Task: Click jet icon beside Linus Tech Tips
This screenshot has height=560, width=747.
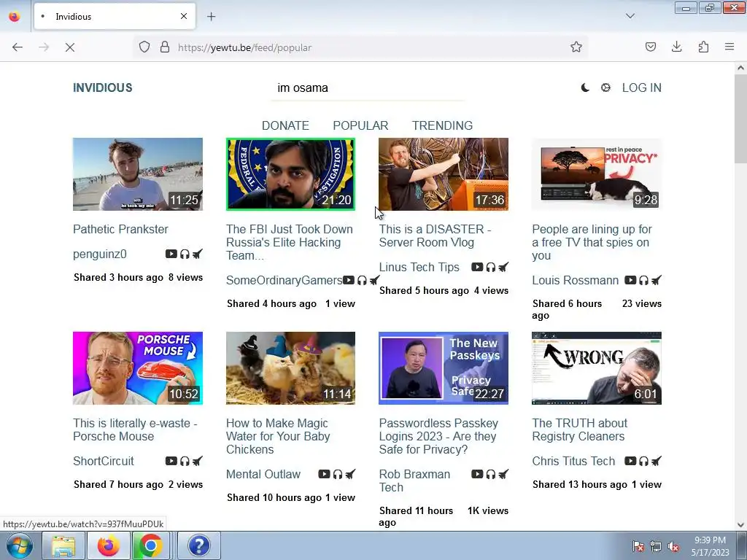Action: coord(503,267)
